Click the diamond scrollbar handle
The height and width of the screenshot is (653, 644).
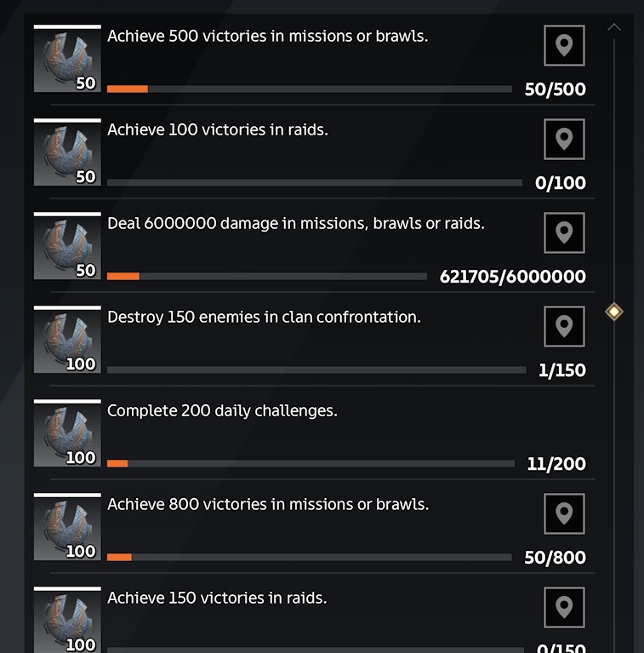pos(614,312)
